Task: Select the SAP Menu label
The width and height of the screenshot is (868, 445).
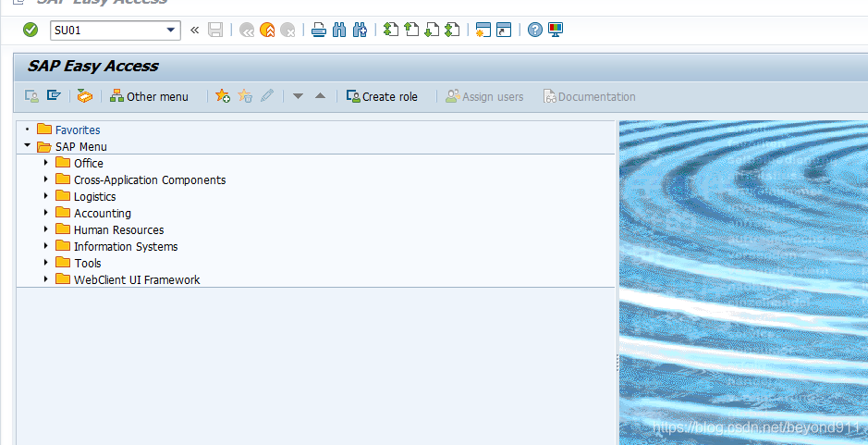Action: [x=80, y=147]
